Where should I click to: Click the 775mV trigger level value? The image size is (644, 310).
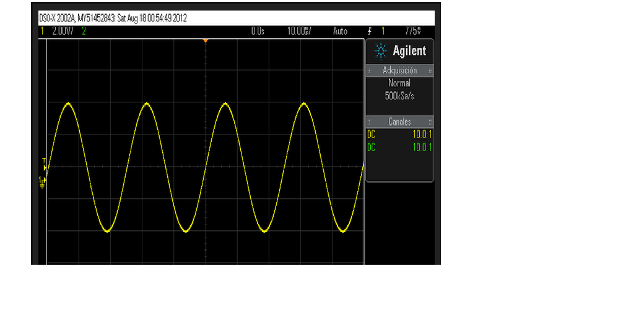(413, 31)
